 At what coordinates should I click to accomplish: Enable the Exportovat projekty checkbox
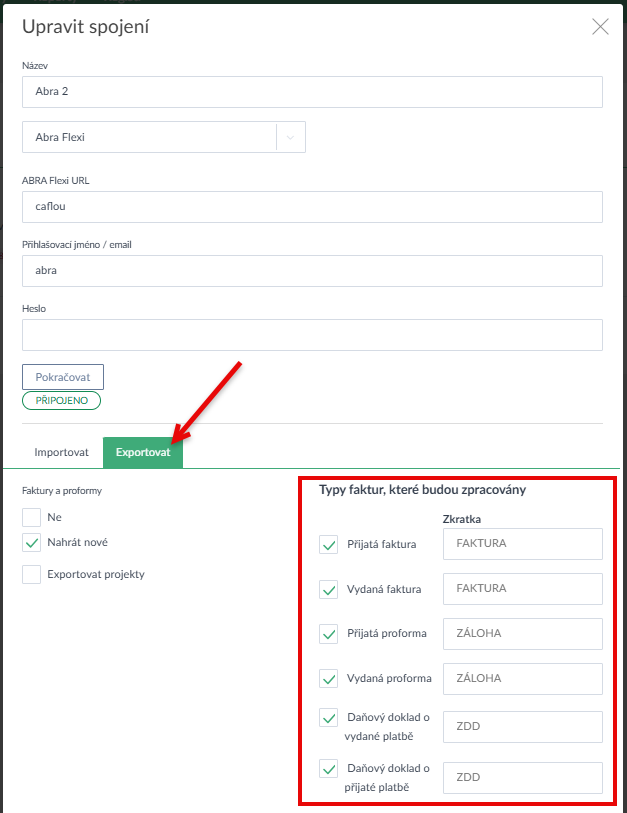[x=32, y=574]
